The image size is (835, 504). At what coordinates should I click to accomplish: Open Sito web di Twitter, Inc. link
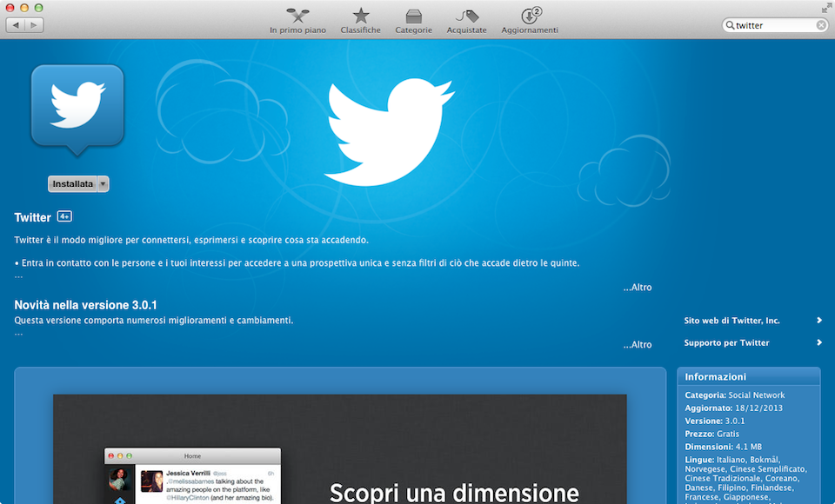[731, 321]
